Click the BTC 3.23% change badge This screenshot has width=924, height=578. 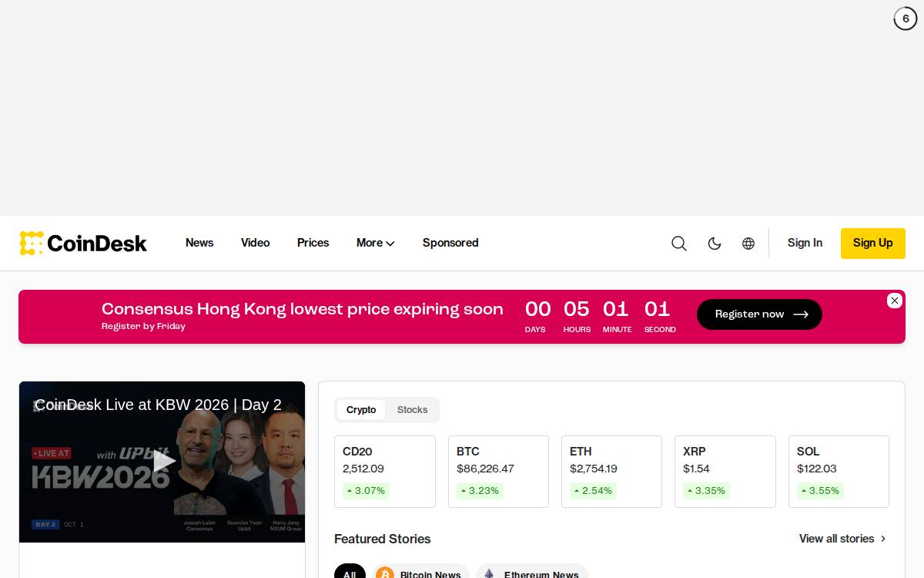480,491
